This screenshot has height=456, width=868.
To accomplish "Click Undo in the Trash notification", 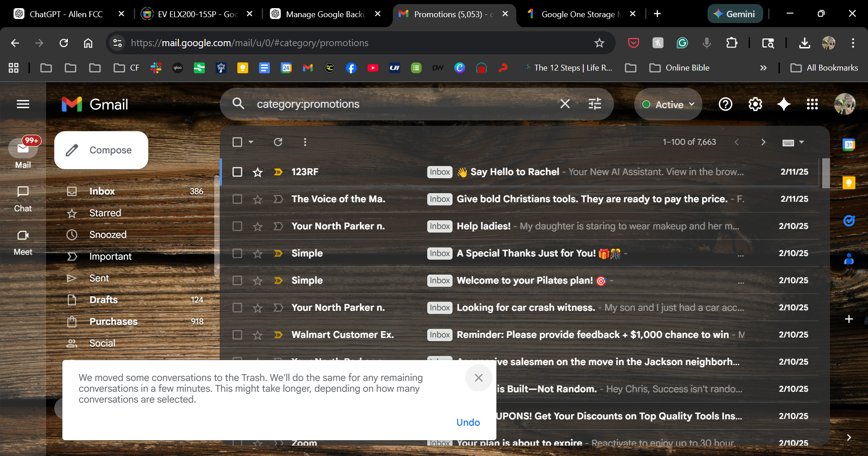I will pyautogui.click(x=468, y=423).
